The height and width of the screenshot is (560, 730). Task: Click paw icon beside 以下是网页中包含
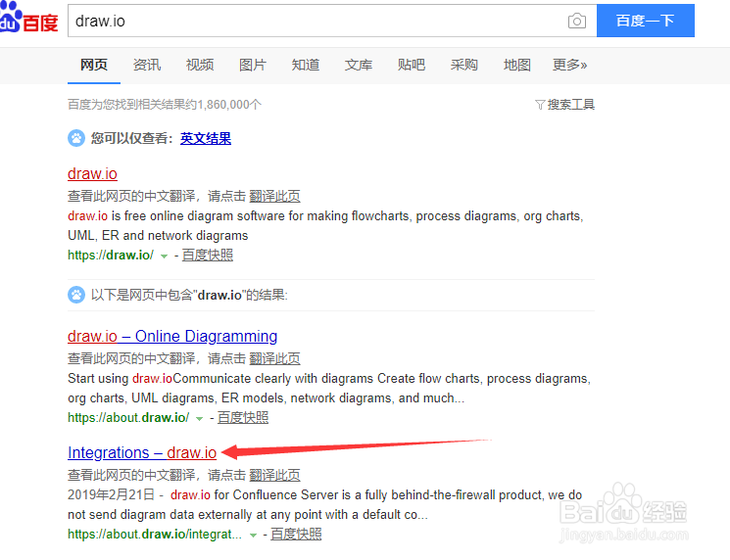pyautogui.click(x=76, y=295)
